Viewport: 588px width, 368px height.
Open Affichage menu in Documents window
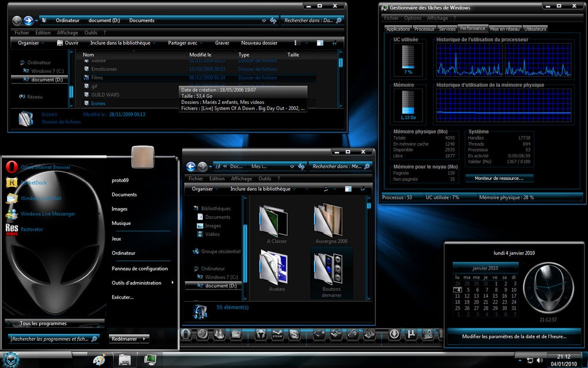(67, 33)
